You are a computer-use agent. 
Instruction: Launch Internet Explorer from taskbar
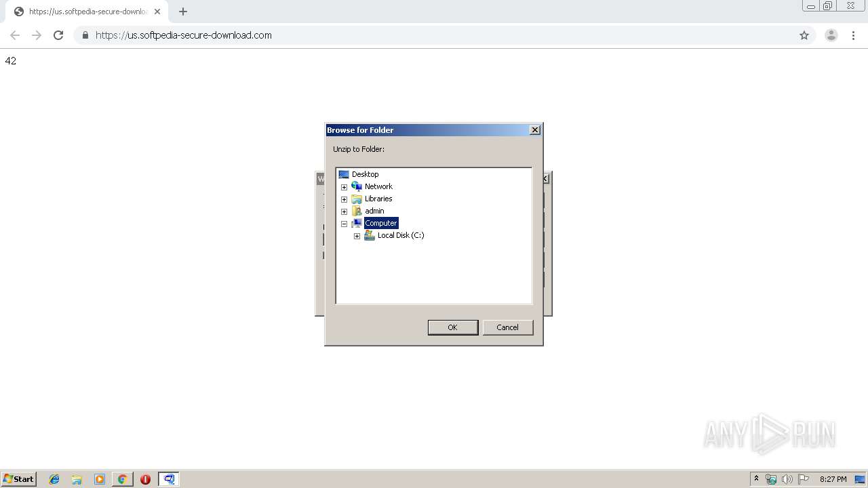(x=54, y=479)
